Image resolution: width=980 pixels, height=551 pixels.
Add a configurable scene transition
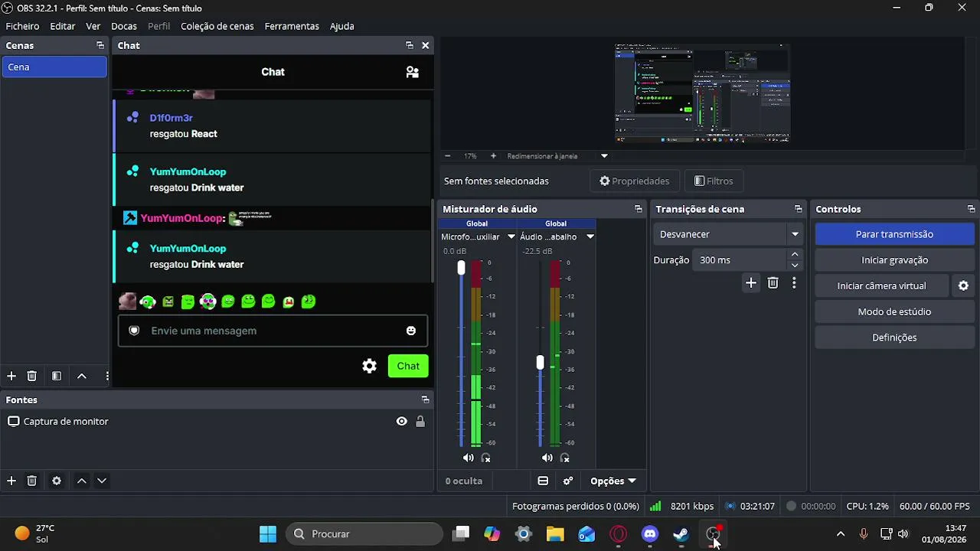point(751,283)
